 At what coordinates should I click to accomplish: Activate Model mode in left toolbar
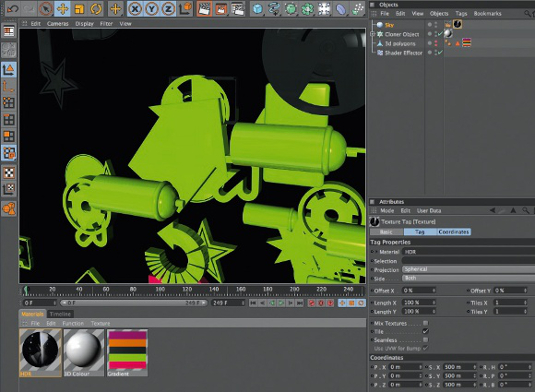tap(9, 70)
